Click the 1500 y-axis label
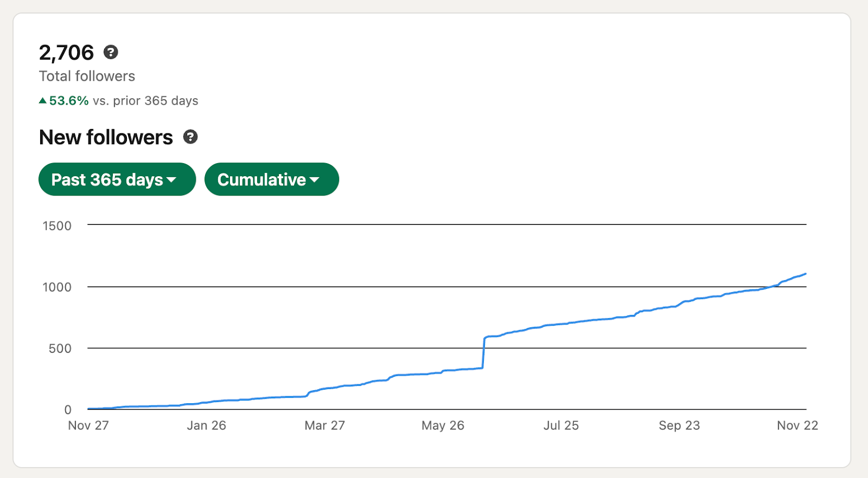Screen dimensions: 868x478 coord(57,225)
